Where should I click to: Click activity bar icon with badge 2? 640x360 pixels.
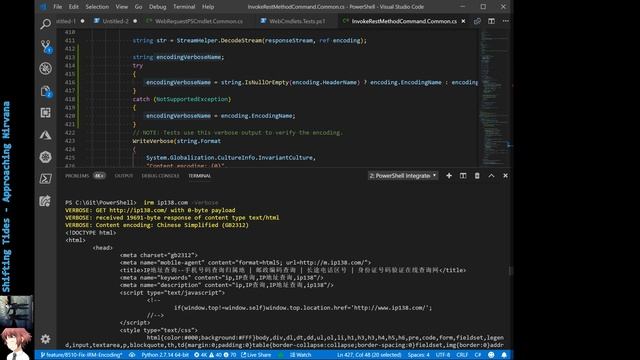click(x=46, y=91)
